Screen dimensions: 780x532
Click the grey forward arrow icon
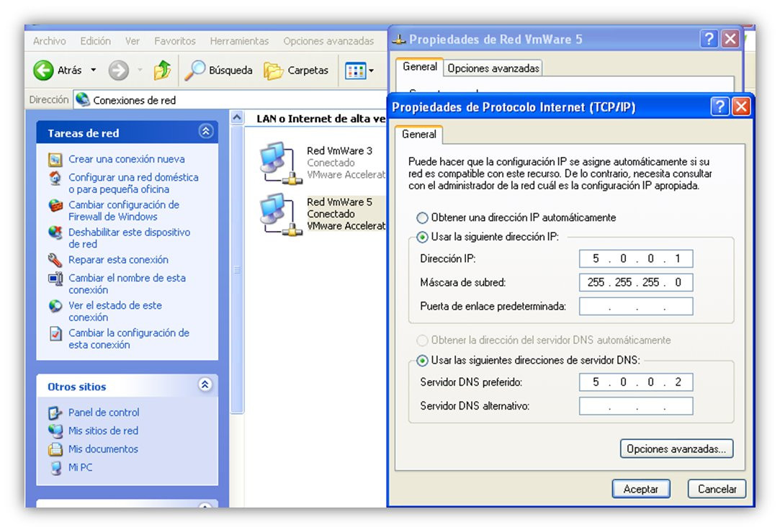[118, 70]
